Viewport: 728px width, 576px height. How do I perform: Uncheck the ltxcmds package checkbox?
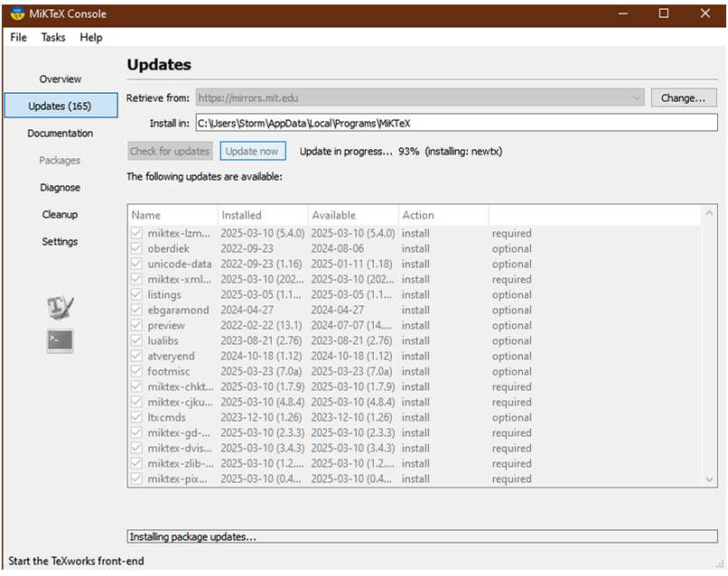136,417
